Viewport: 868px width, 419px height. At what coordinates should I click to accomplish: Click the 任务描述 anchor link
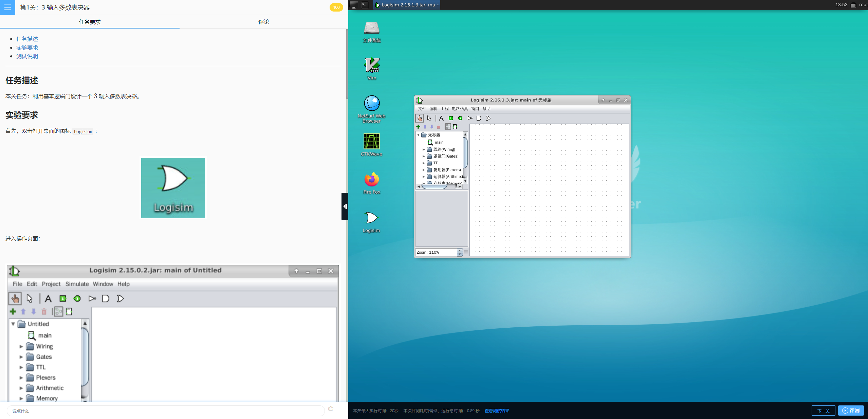(27, 39)
